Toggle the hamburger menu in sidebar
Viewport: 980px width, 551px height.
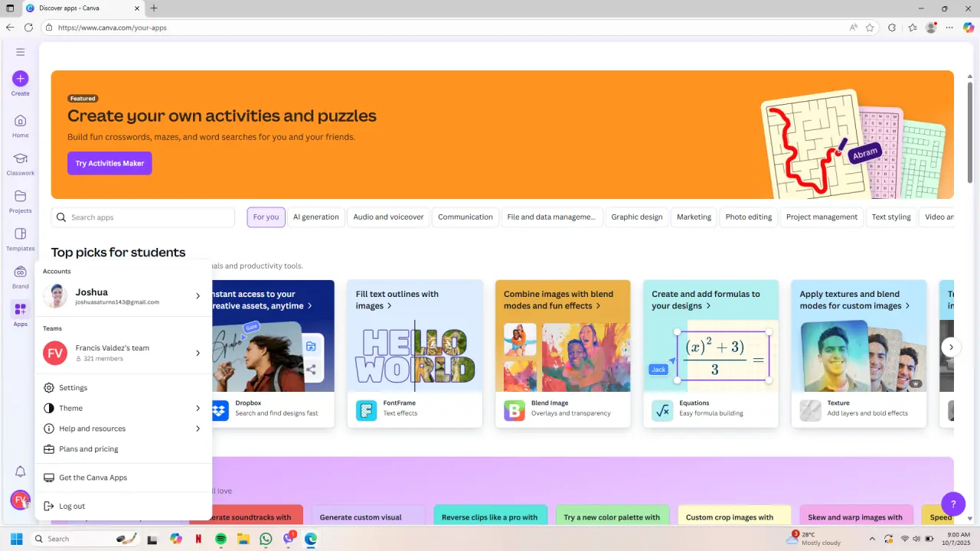(20, 52)
